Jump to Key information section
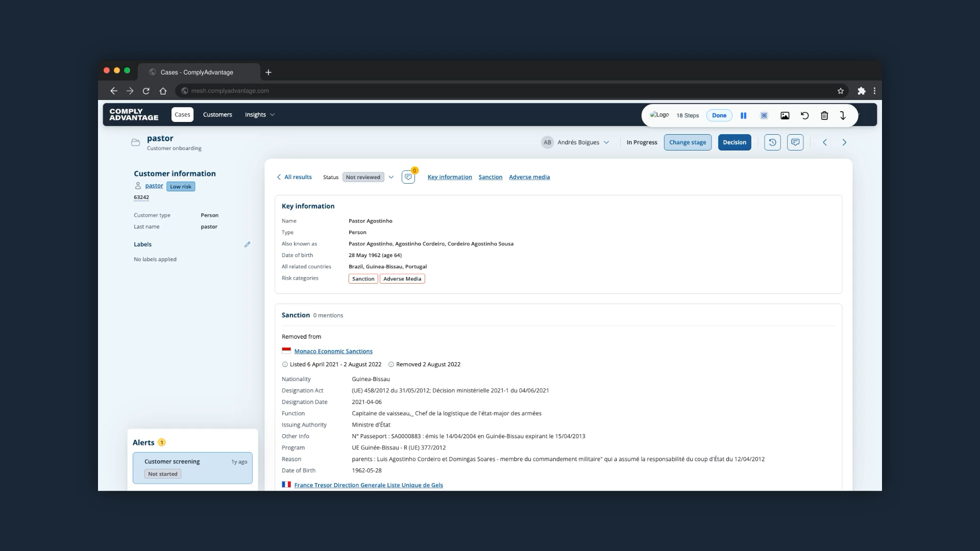The image size is (980, 551). pyautogui.click(x=450, y=177)
